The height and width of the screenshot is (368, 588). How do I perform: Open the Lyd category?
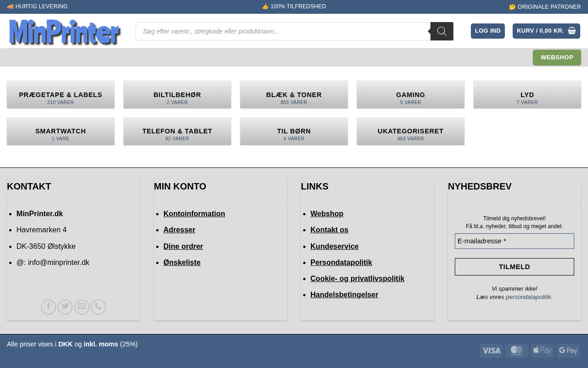pyautogui.click(x=527, y=94)
